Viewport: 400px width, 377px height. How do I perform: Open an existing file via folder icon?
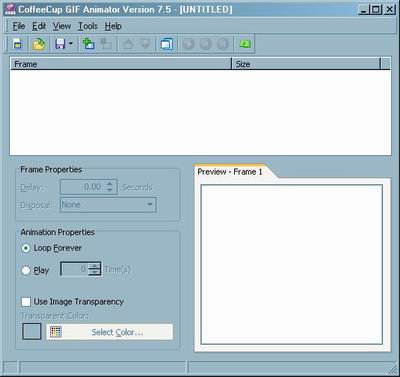(x=39, y=44)
